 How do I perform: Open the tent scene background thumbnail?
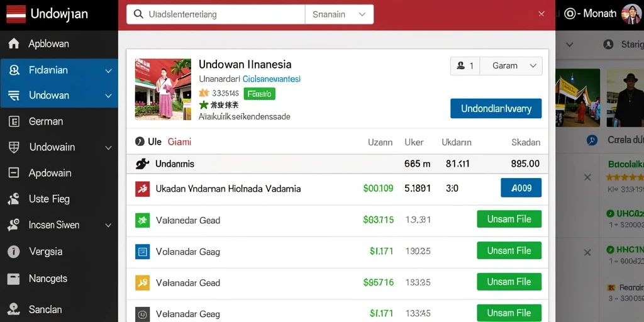pos(577,97)
